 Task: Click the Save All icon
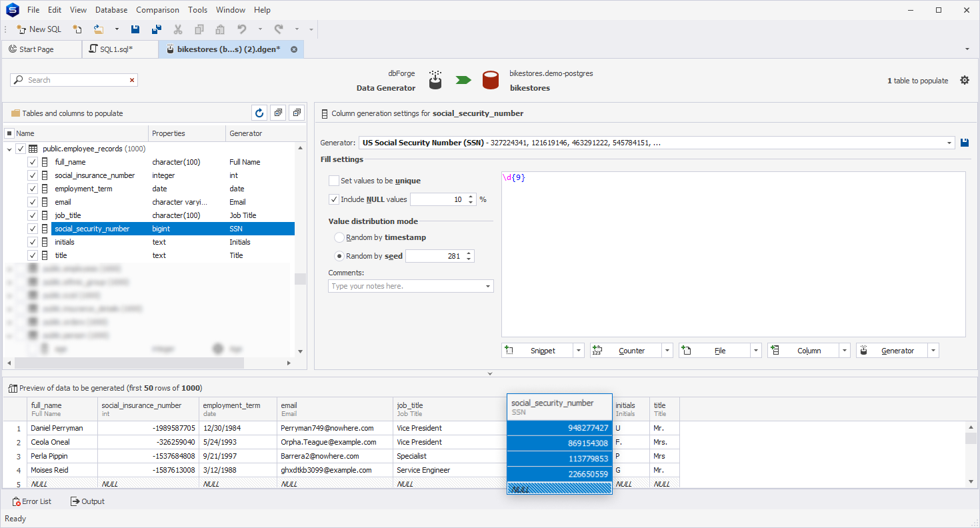coord(157,29)
